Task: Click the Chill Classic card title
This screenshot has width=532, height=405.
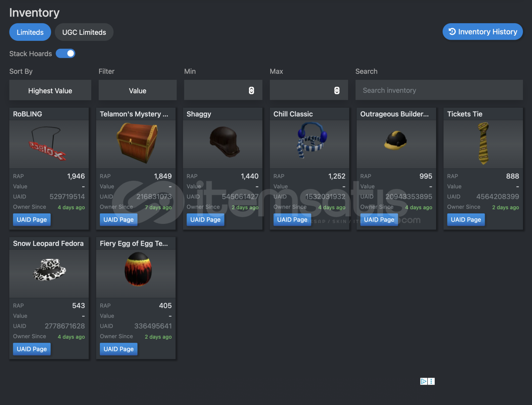Action: tap(293, 114)
